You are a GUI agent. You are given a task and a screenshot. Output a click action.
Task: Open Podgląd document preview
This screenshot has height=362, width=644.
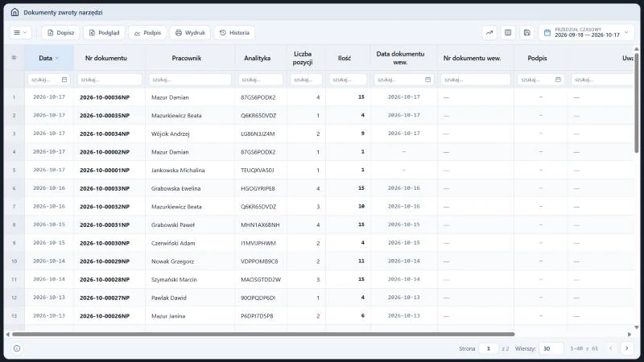pos(105,32)
